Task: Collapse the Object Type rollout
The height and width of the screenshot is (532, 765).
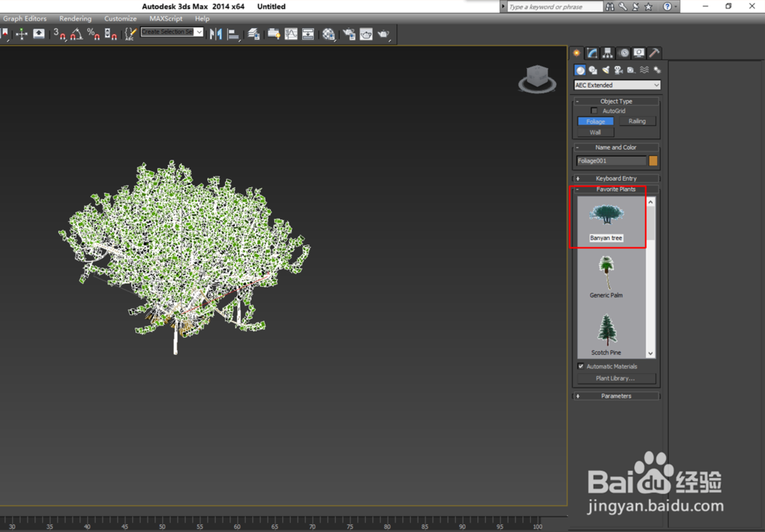Action: point(616,102)
